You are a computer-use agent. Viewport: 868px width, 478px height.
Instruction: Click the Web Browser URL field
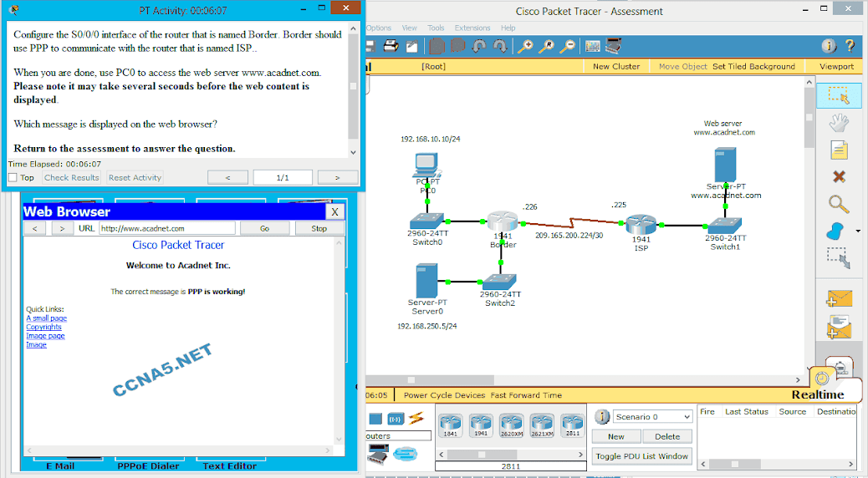(167, 228)
